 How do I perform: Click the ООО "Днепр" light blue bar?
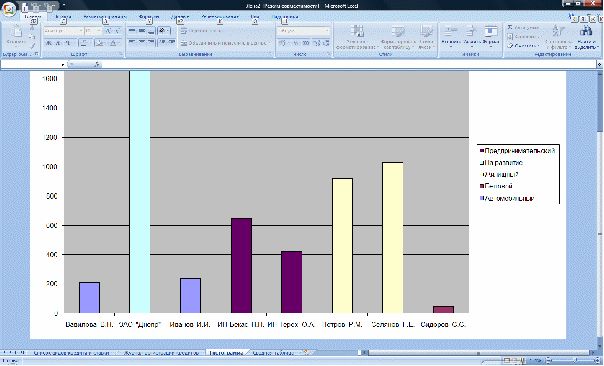coord(140,192)
